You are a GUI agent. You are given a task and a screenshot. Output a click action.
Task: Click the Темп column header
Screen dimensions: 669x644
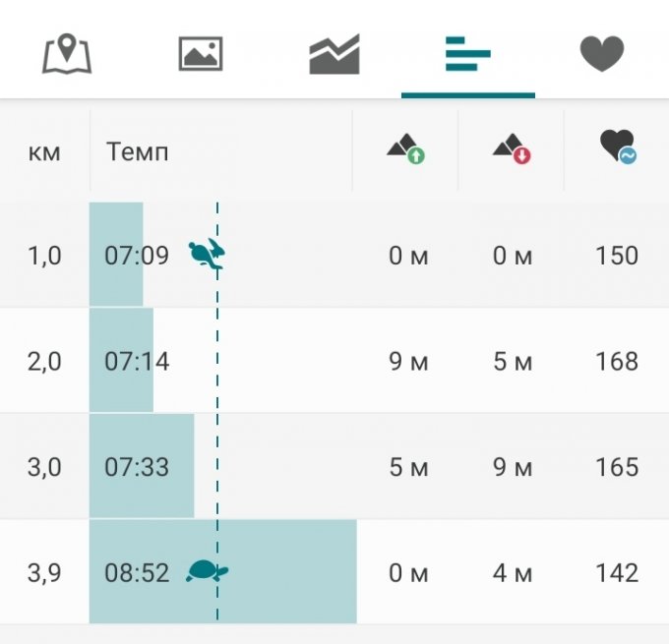pos(138,152)
